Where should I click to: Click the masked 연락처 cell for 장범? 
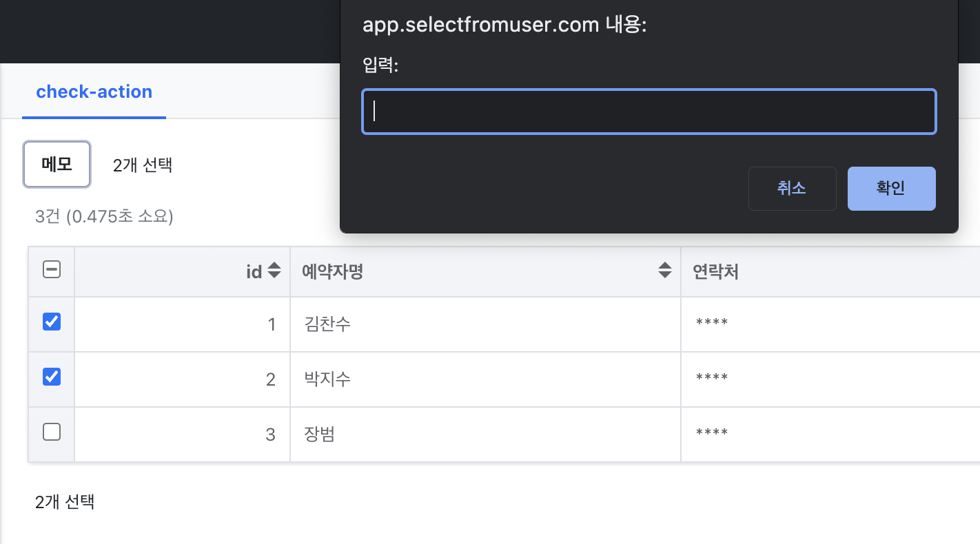(x=712, y=435)
